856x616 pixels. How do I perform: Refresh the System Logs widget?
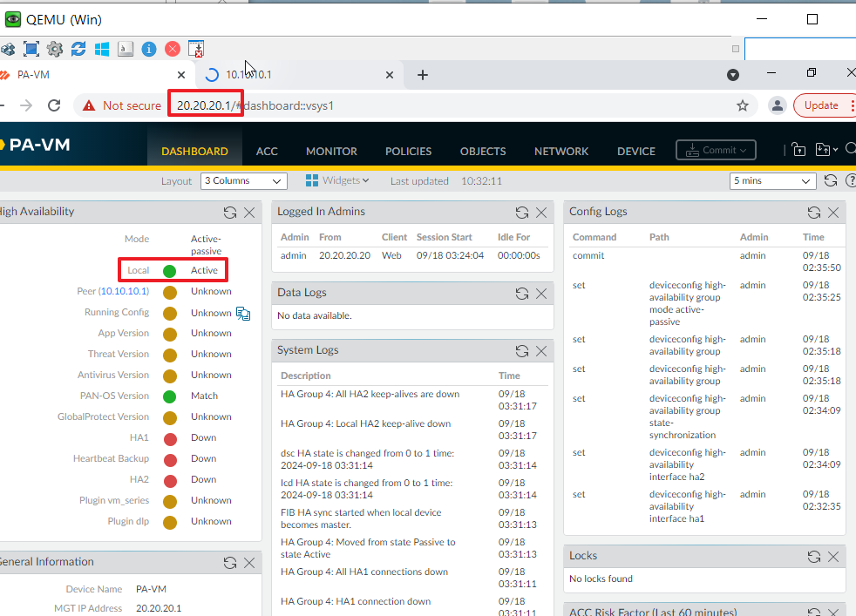tap(522, 351)
